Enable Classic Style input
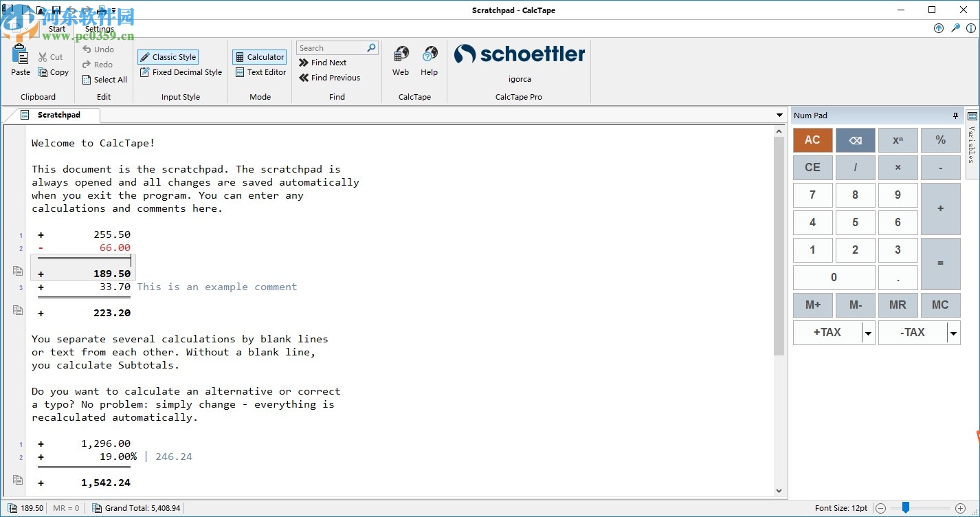980x517 pixels. coord(168,57)
